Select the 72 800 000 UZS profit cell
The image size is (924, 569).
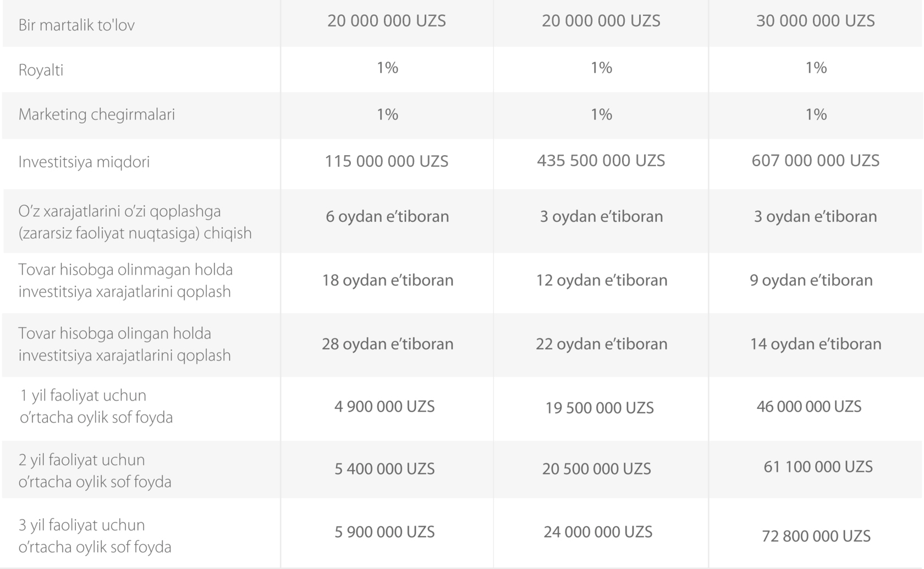[816, 536]
